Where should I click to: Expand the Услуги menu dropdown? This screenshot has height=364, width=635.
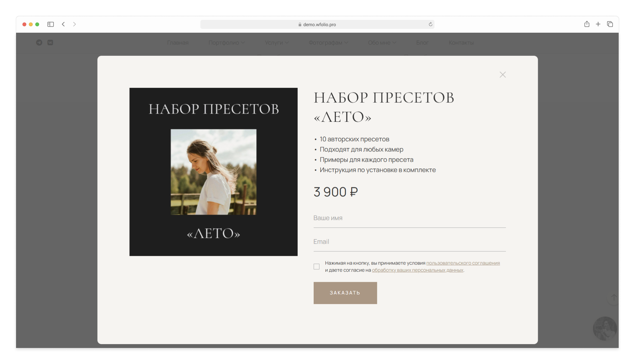[x=276, y=43]
